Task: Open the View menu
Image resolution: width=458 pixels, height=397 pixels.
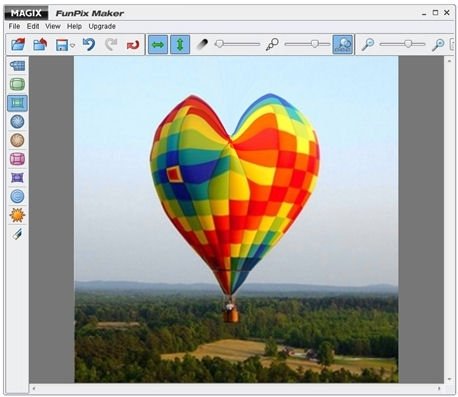Action: 53,26
